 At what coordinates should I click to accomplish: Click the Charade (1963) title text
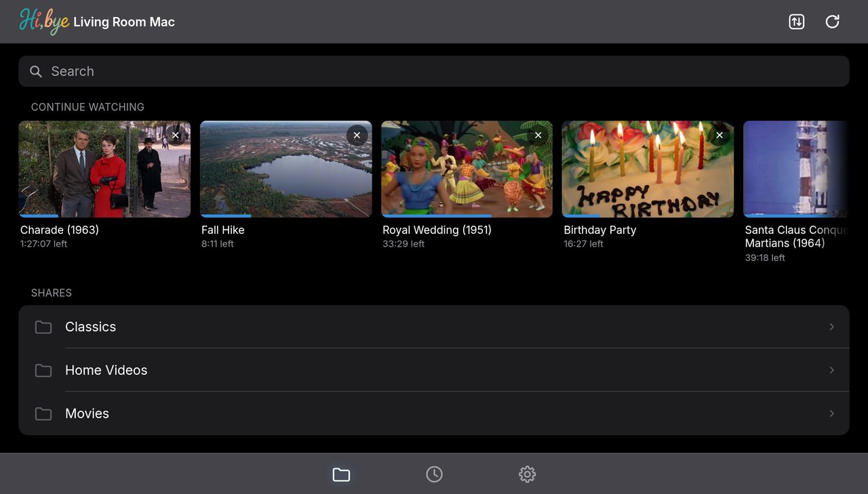(60, 230)
